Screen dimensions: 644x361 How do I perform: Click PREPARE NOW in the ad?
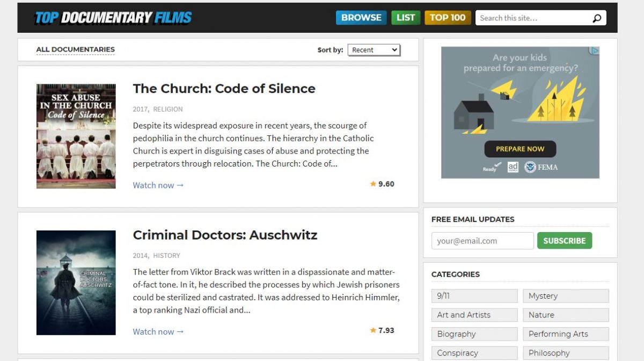pyautogui.click(x=520, y=149)
